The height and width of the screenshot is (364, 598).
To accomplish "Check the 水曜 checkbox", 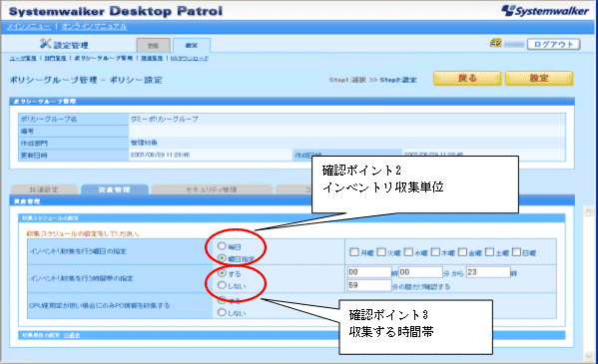I will pyautogui.click(x=408, y=252).
